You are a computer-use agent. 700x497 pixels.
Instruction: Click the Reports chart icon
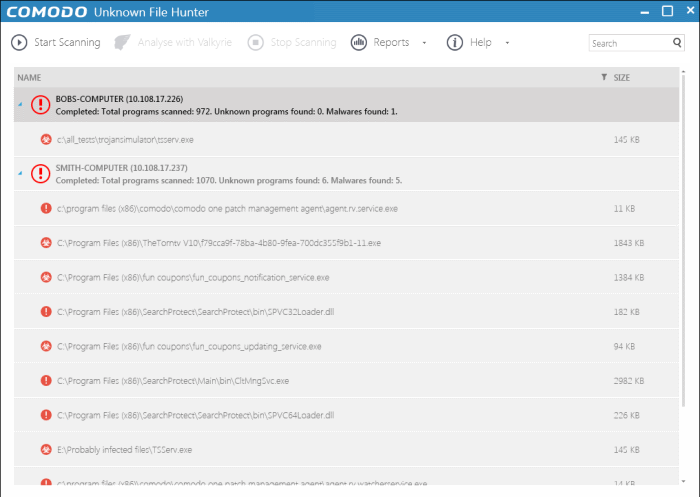(x=358, y=42)
